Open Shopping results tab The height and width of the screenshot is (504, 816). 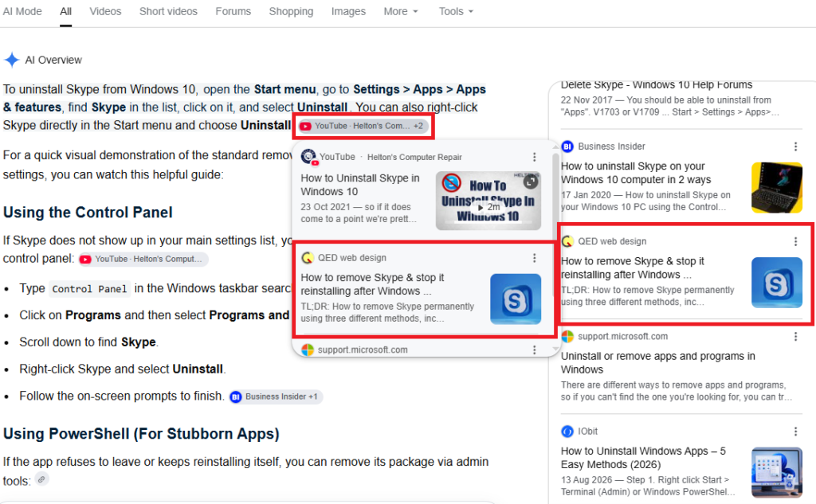[291, 11]
